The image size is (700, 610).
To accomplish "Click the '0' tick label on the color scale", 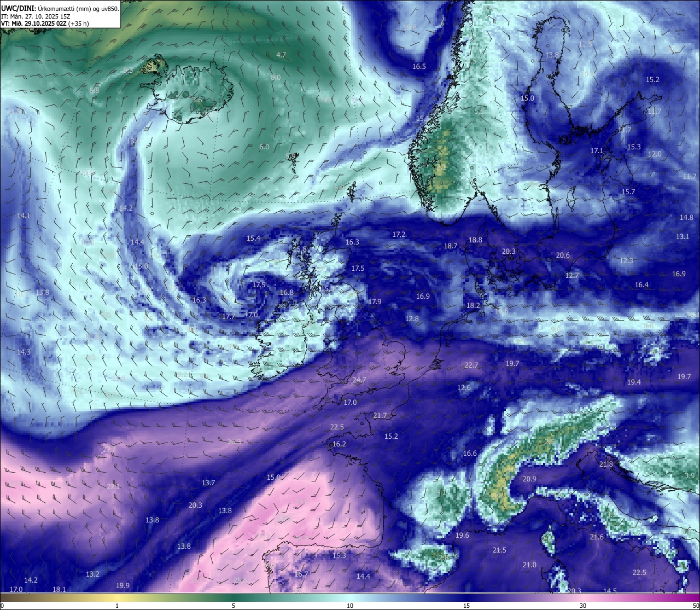I will tap(2, 606).
